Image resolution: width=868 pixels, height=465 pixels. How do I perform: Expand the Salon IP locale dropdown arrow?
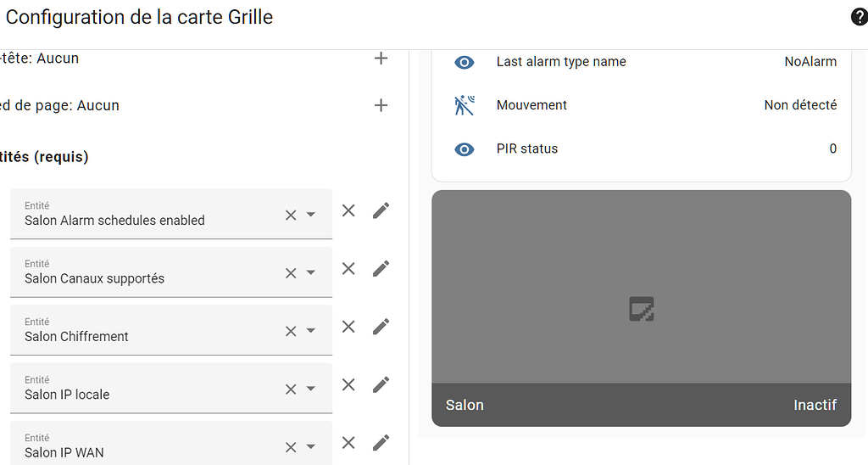point(311,389)
